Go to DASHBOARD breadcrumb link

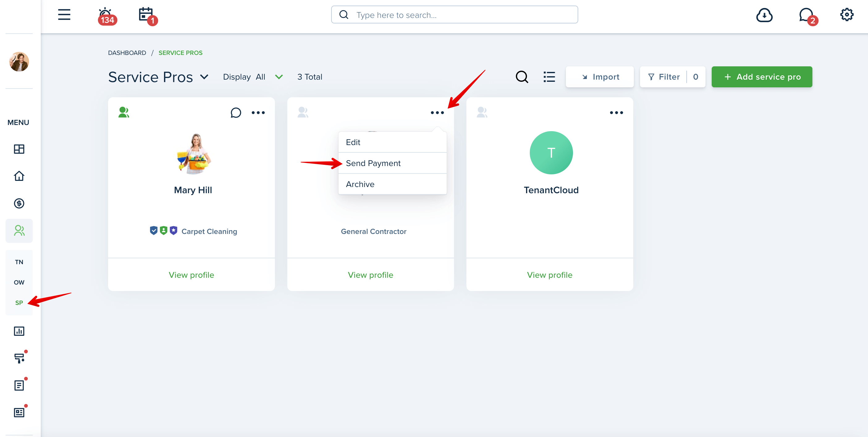(x=127, y=53)
